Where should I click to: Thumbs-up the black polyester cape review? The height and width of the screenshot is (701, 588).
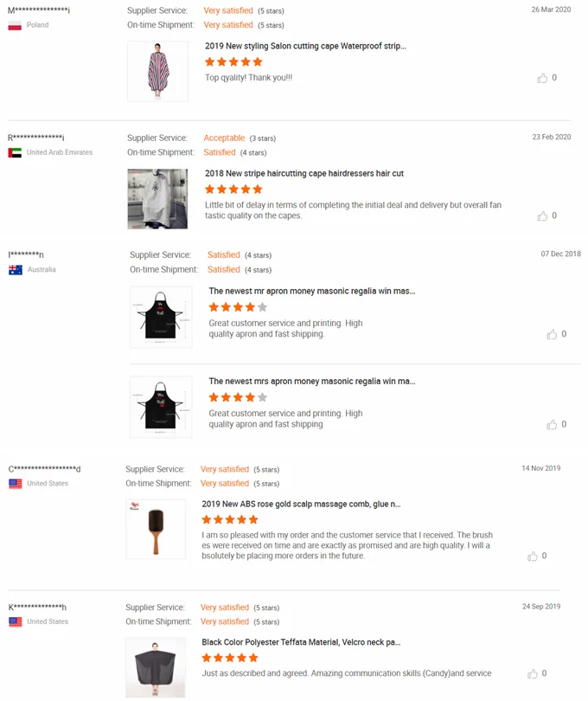click(532, 673)
